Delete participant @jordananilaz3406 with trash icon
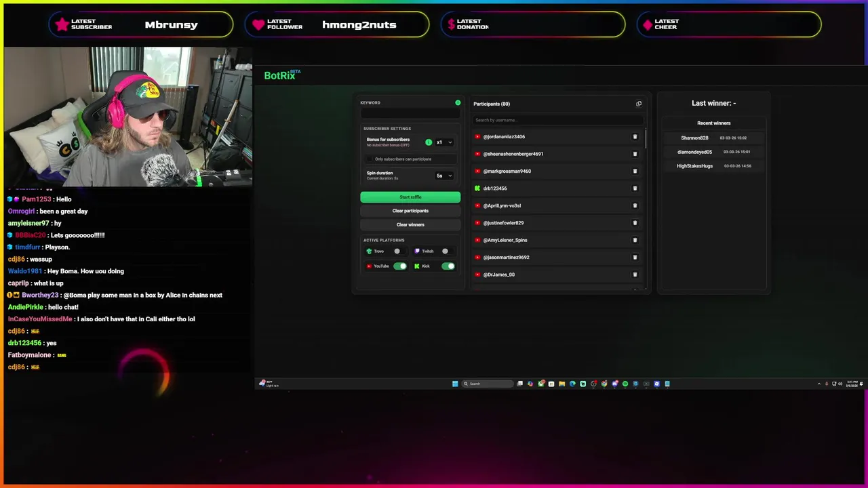The width and height of the screenshot is (868, 488). point(635,137)
